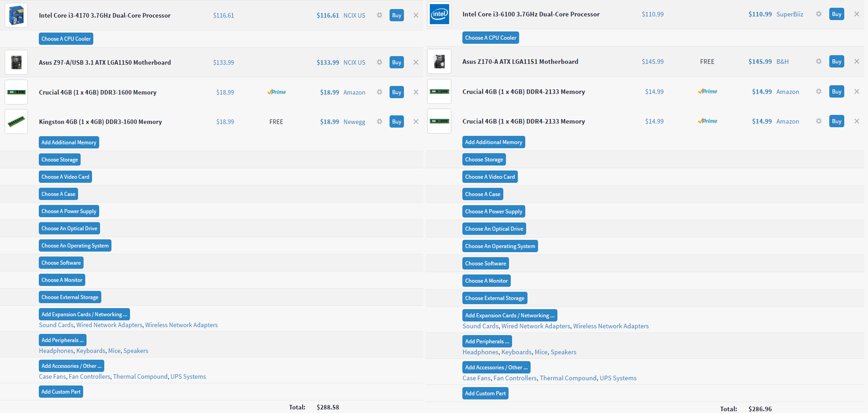Click Wireless Network Adapters link below i3-6100 build
The image size is (868, 414).
coord(611,326)
